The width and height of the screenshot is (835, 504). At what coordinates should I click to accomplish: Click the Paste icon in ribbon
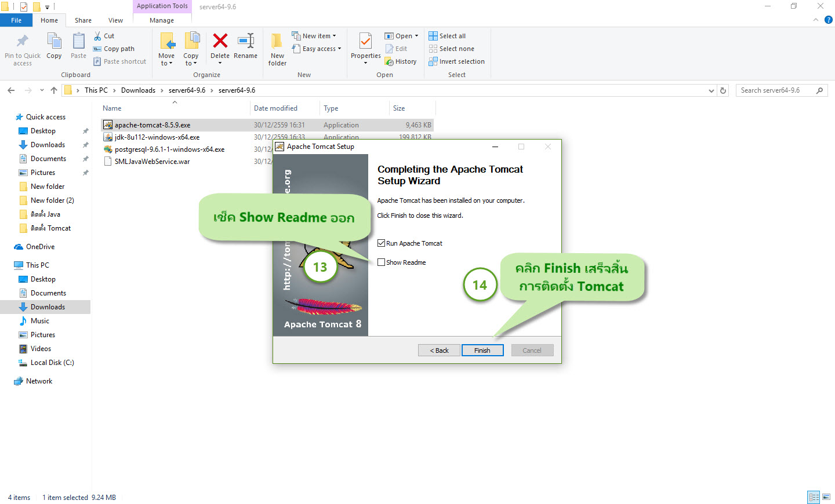pyautogui.click(x=78, y=42)
